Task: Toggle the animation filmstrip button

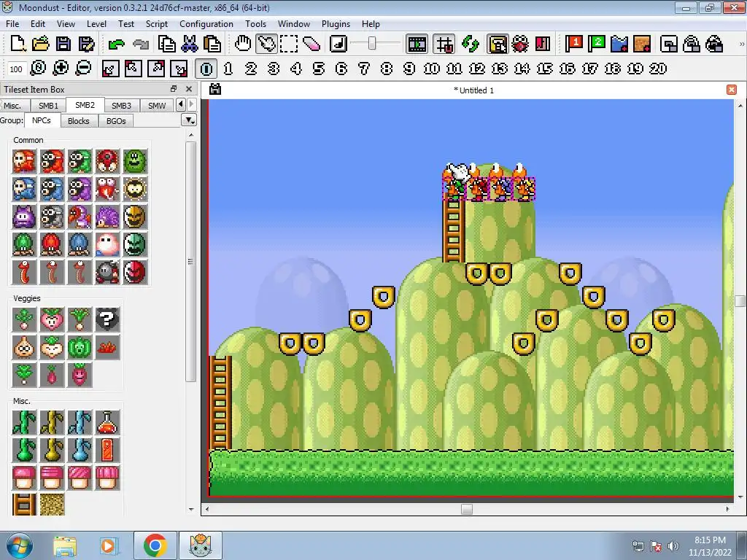Action: point(417,44)
